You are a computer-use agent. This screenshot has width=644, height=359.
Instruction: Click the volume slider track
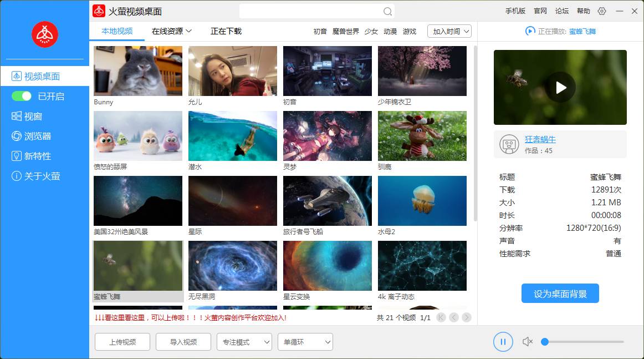tap(585, 342)
